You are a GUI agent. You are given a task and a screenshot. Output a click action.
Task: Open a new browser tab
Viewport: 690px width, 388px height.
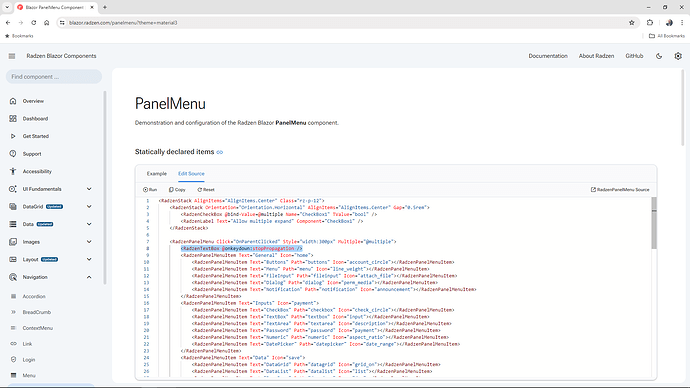click(x=105, y=7)
